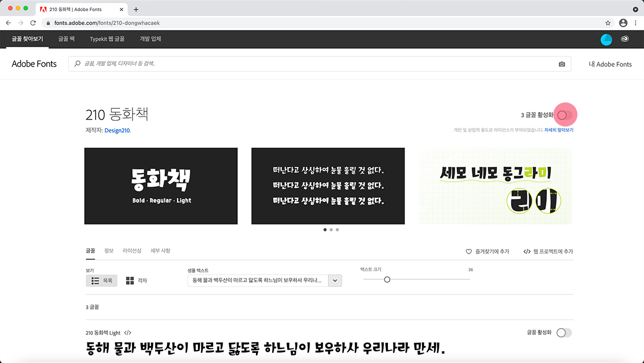Image resolution: width=644 pixels, height=363 pixels.
Task: Toggle the 3 글꼴 활성화 switch
Action: pos(565,115)
